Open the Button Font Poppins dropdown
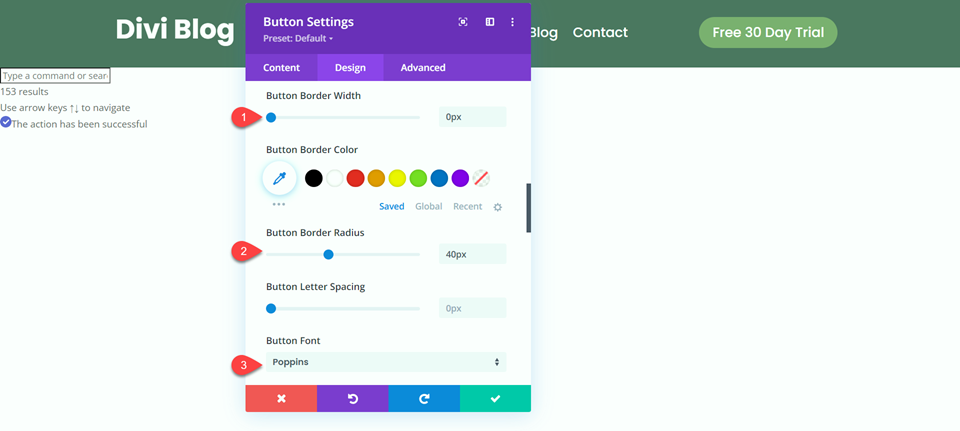This screenshot has width=960, height=431. point(386,362)
